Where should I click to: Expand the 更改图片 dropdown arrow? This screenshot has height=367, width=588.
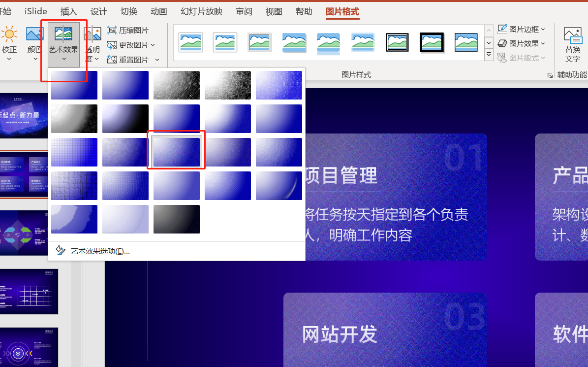tap(153, 45)
